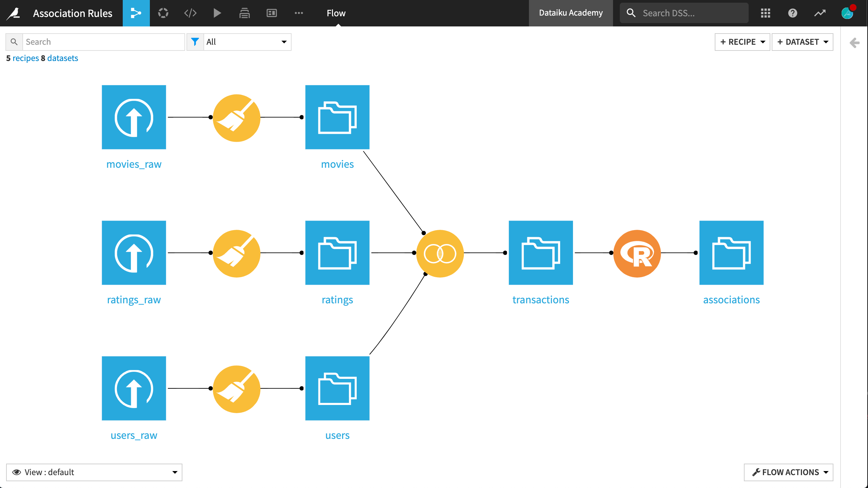Viewport: 868px width, 488px height.
Task: Collapse the right panel arrow
Action: [854, 43]
